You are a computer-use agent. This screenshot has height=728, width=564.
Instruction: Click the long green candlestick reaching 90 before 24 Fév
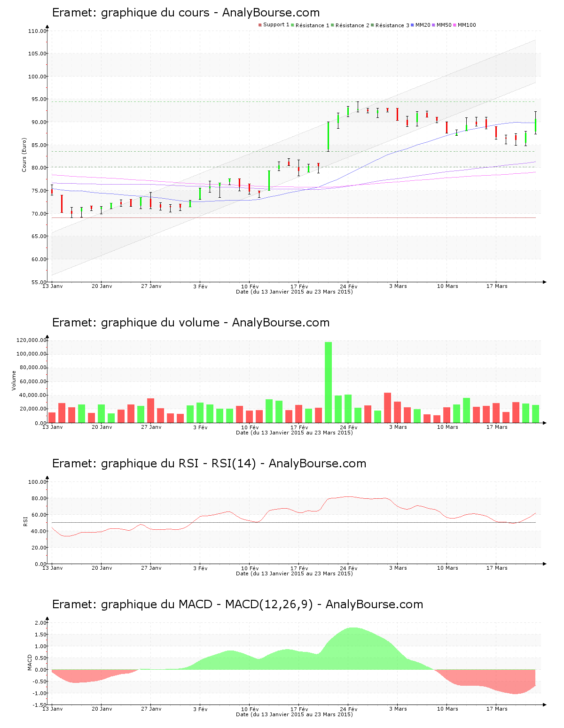pyautogui.click(x=328, y=136)
